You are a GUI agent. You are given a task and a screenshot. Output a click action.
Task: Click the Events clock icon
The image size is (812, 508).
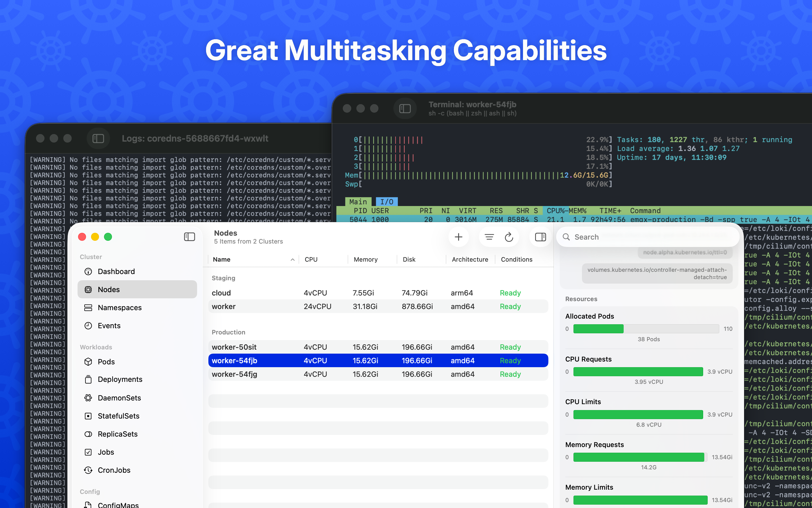pyautogui.click(x=88, y=326)
